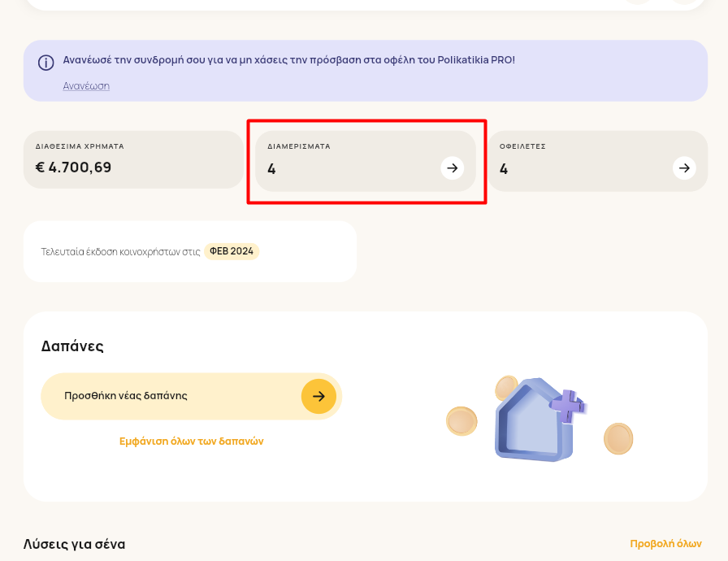Open the Διαθέσιμα Χρήματα card

(134, 159)
